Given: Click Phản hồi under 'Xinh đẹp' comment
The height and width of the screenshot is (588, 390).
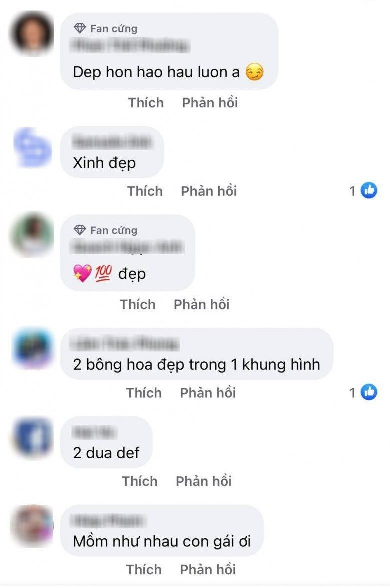Looking at the screenshot, I should click(x=209, y=191).
